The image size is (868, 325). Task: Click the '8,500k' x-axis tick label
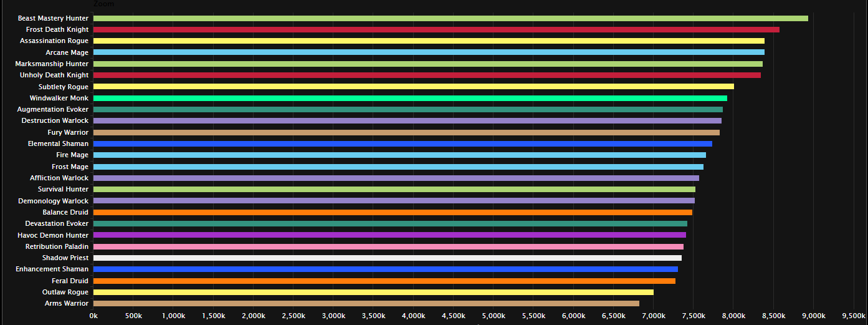(773, 316)
